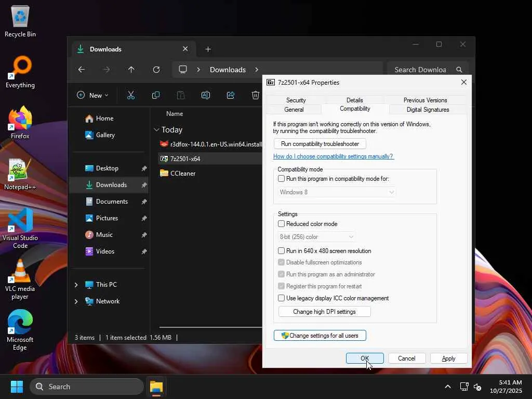Viewport: 532px width, 399px height.
Task: Launch Visual Studio Code shortcut
Action: (20, 229)
